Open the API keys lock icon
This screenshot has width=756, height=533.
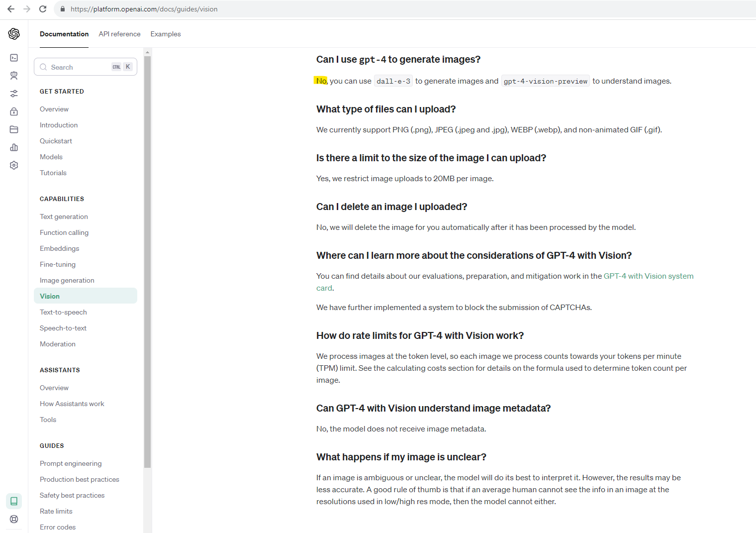[x=14, y=111]
